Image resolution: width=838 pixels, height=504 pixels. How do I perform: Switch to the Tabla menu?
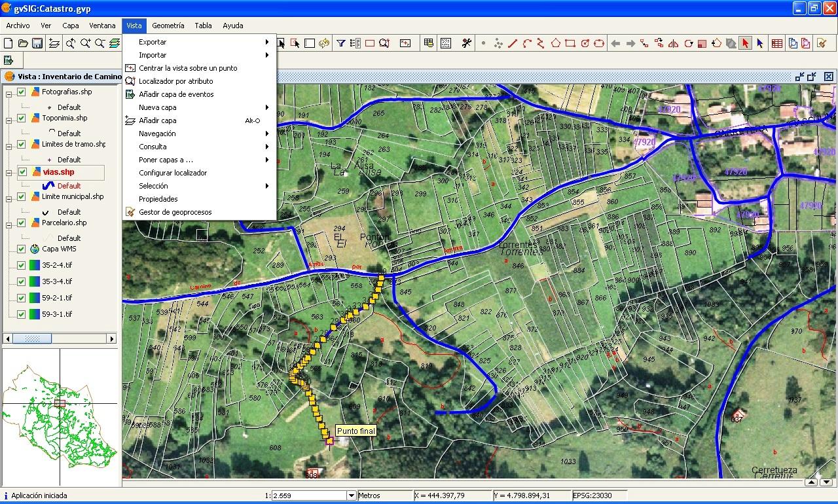point(203,26)
